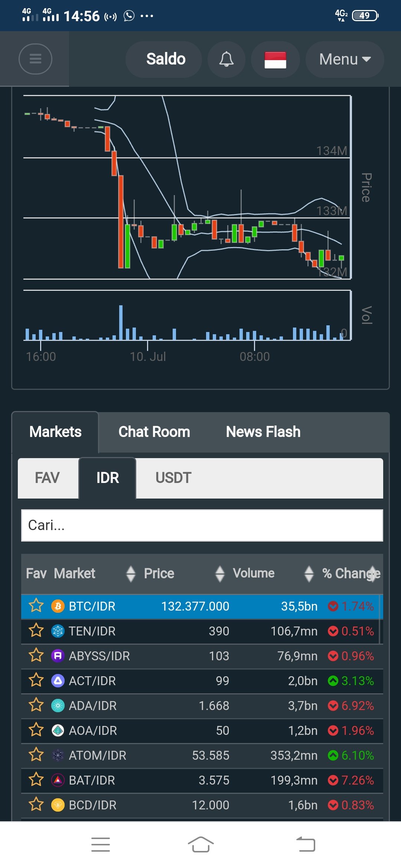Sort markets by Volume column arrows
This screenshot has height=868, width=401.
pos(309,573)
